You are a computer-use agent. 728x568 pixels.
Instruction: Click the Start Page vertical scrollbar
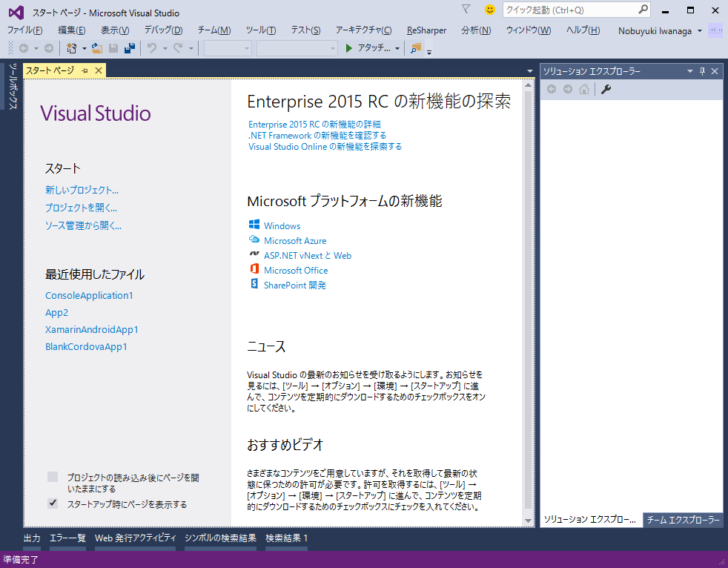coord(528,300)
